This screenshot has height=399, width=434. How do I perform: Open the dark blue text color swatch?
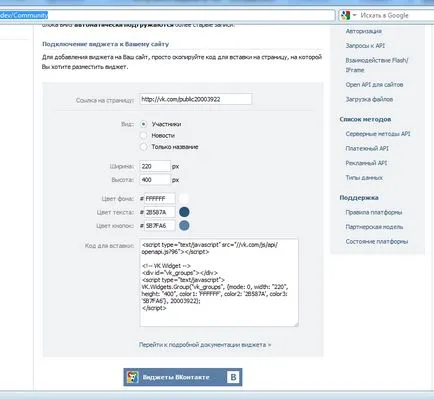tap(184, 212)
